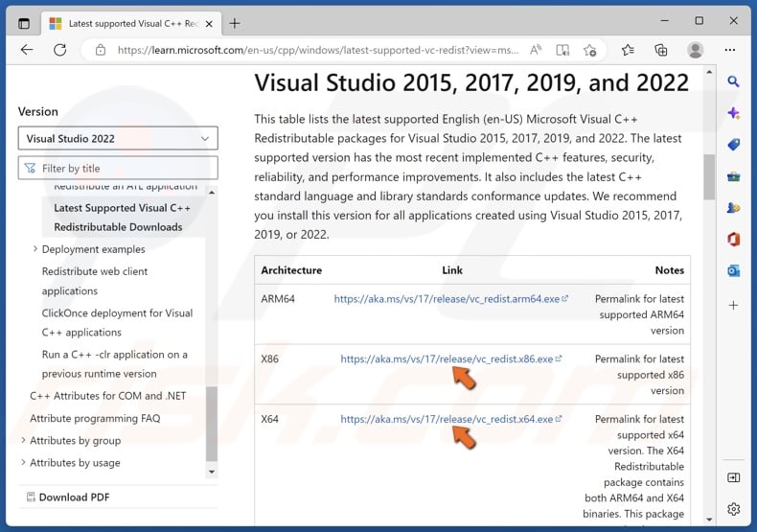Screen dimensions: 757x532
Task: Click the main page scrollbar thumb
Action: coord(709,177)
